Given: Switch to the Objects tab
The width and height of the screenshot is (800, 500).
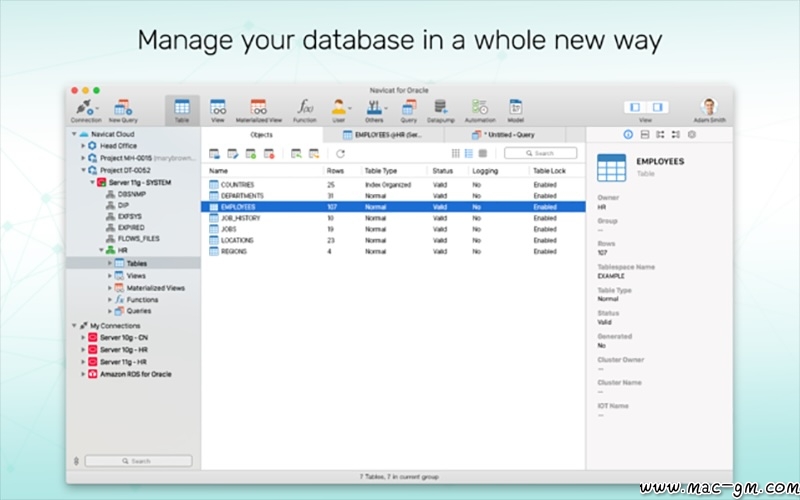Looking at the screenshot, I should 262,135.
